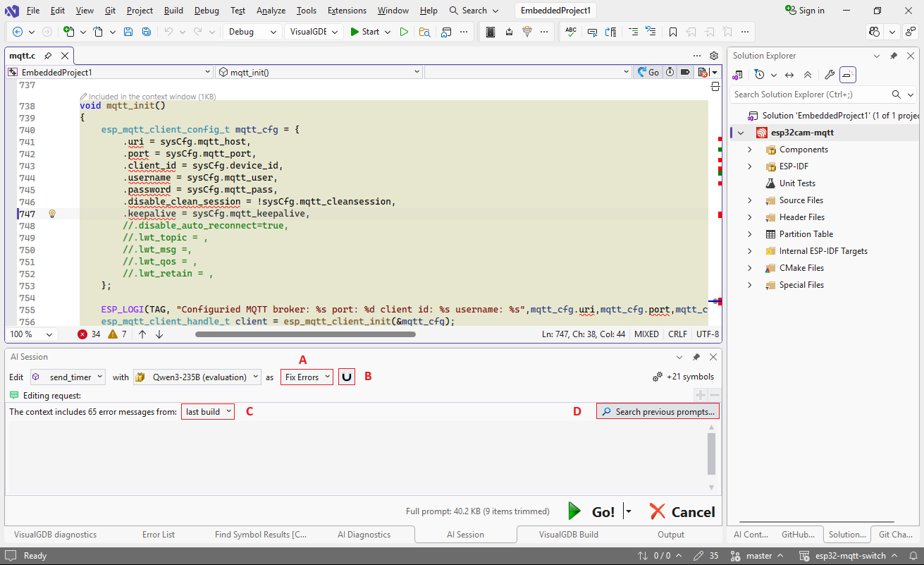Screen dimensions: 924x565
Task: Toggle the magnet button next to Fix Errors
Action: pyautogui.click(x=346, y=377)
